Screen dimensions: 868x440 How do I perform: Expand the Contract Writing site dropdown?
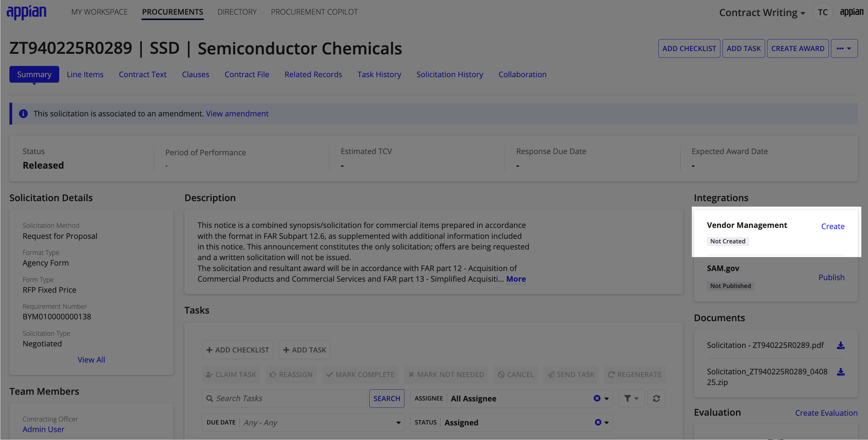(762, 12)
